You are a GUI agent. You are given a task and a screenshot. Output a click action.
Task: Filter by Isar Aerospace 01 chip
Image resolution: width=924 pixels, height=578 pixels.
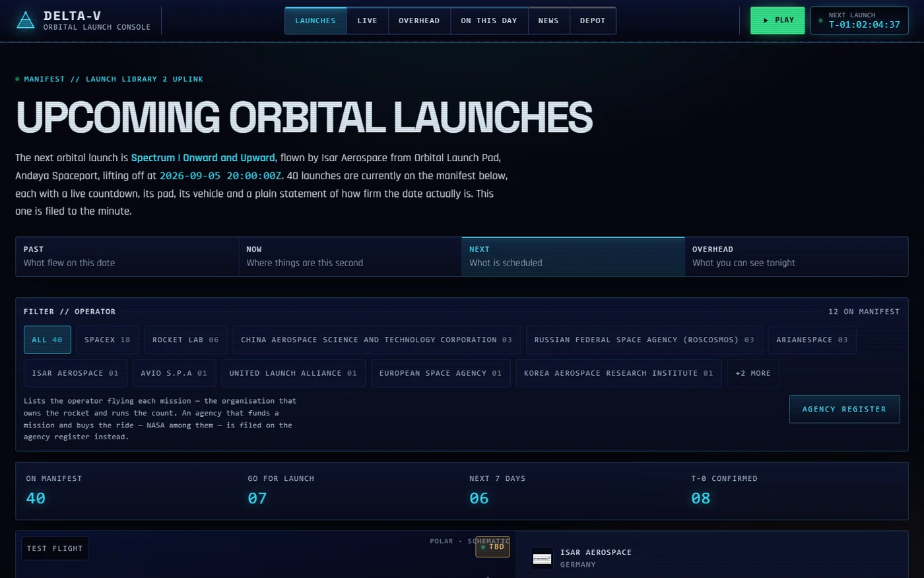[75, 373]
